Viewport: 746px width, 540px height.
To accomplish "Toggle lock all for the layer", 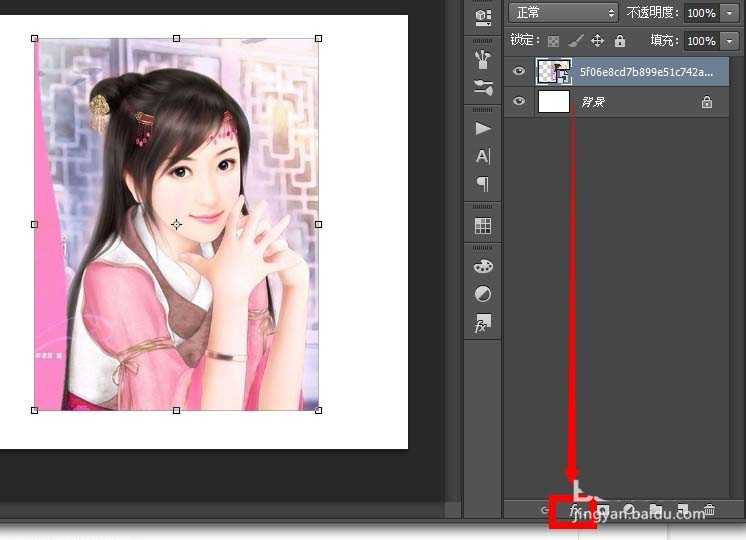I will (620, 41).
